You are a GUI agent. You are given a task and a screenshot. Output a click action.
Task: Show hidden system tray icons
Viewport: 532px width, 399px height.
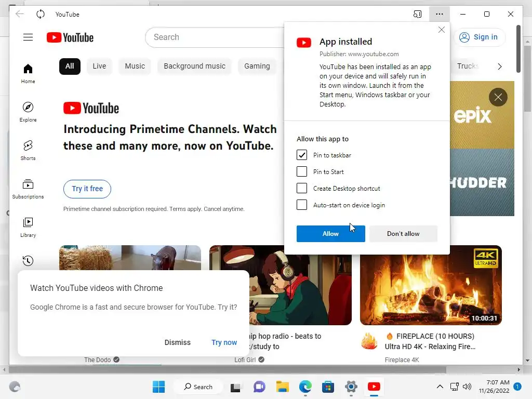point(440,387)
